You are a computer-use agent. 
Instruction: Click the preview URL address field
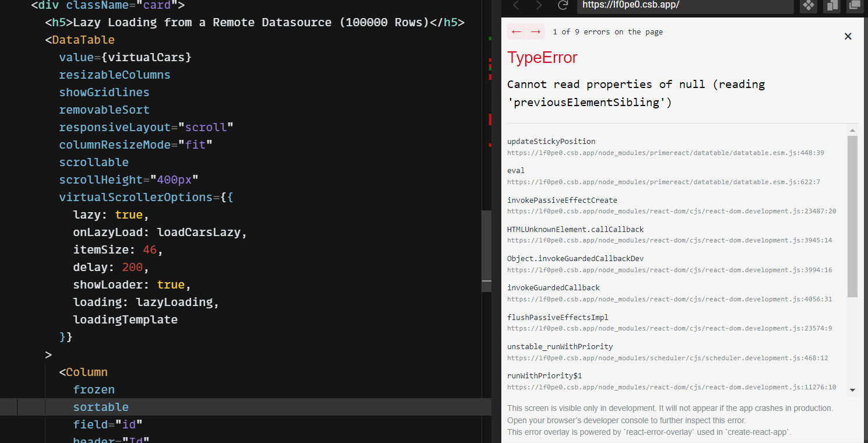pyautogui.click(x=685, y=6)
